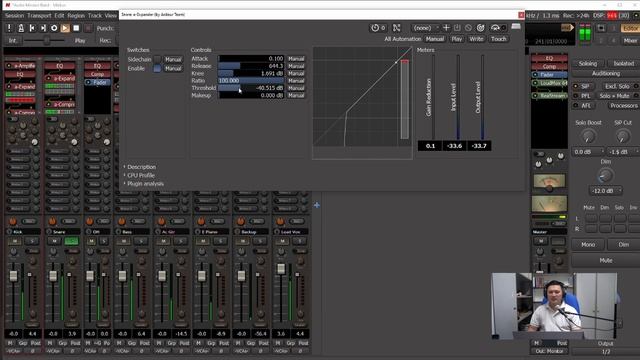Toggle the SiP solo mode

click(585, 87)
